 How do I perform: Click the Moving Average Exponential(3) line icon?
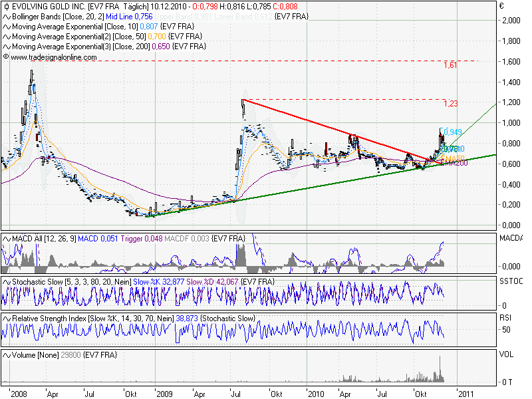[6, 47]
